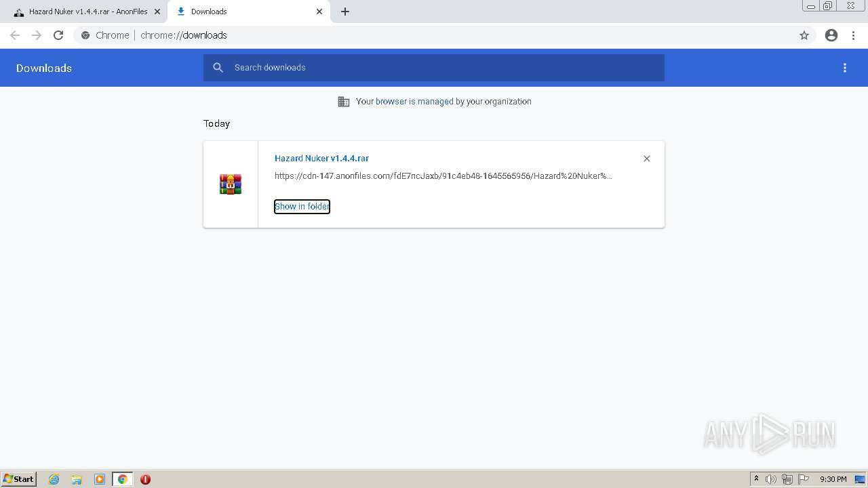
Task: Open the network tray icon
Action: coord(787,479)
